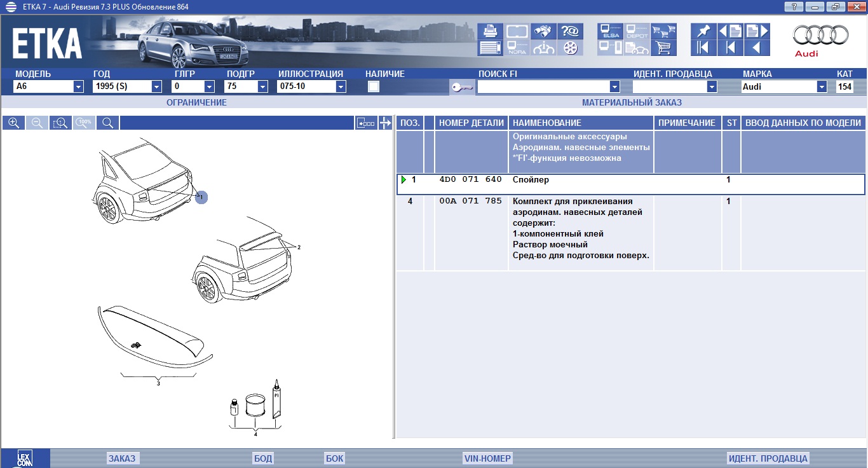Click the printer icon in the toolbar
Screen dimensions: 868x468
point(490,32)
